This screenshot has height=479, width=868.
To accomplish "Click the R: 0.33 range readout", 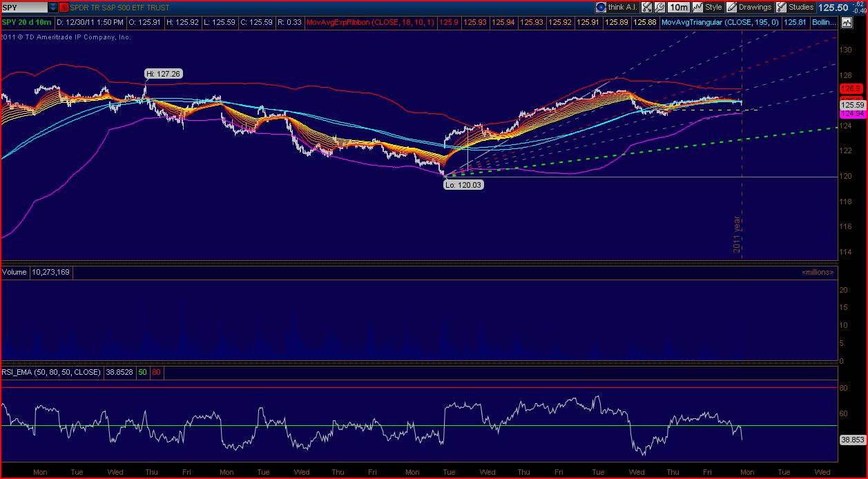I will [289, 22].
